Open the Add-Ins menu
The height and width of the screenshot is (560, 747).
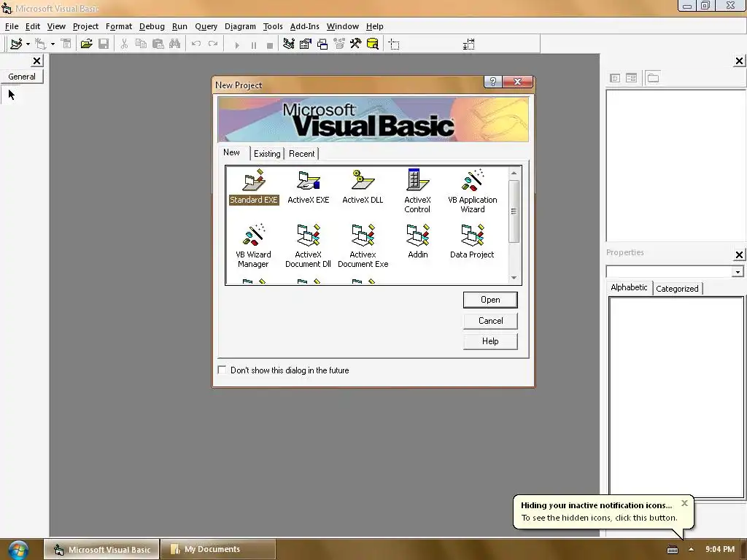pos(304,26)
